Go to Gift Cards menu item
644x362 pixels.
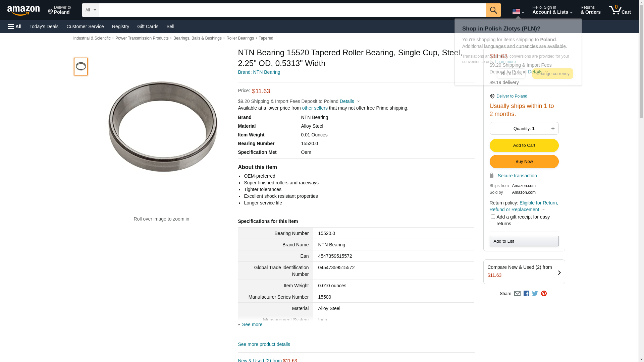pos(148,26)
